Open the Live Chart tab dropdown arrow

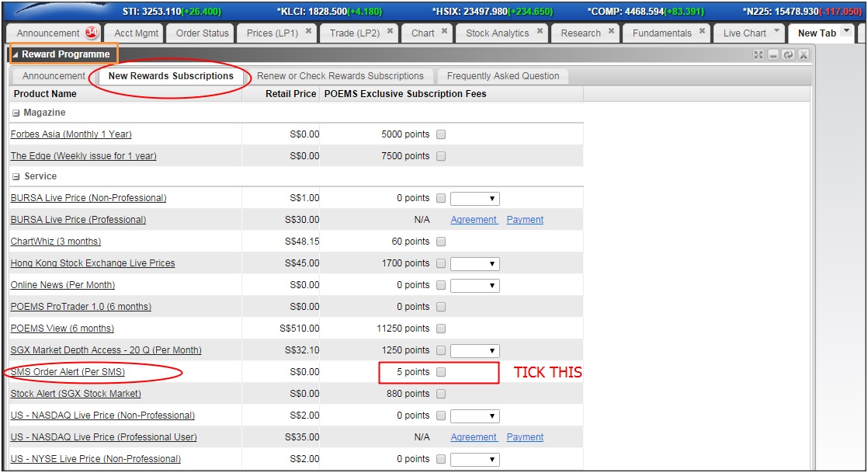(x=776, y=31)
